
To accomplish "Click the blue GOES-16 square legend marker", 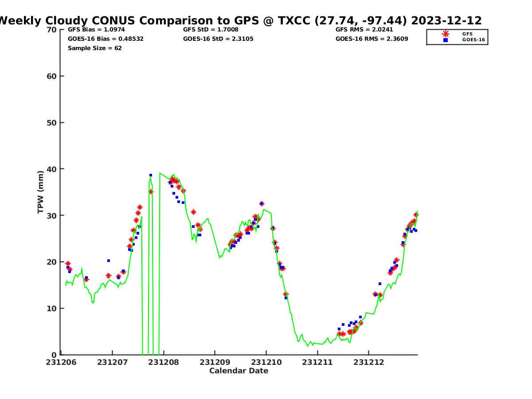I will tap(446, 40).
